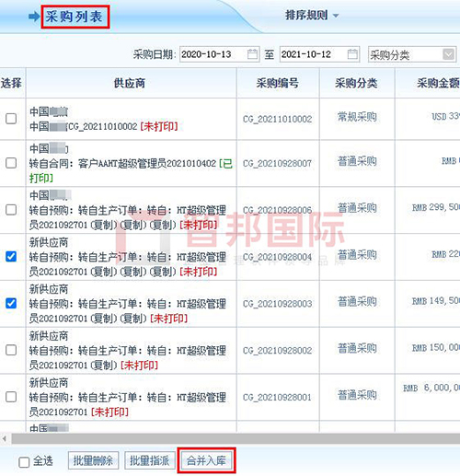
Task: Click the horizontal scrollbar track
Action: coord(236,439)
